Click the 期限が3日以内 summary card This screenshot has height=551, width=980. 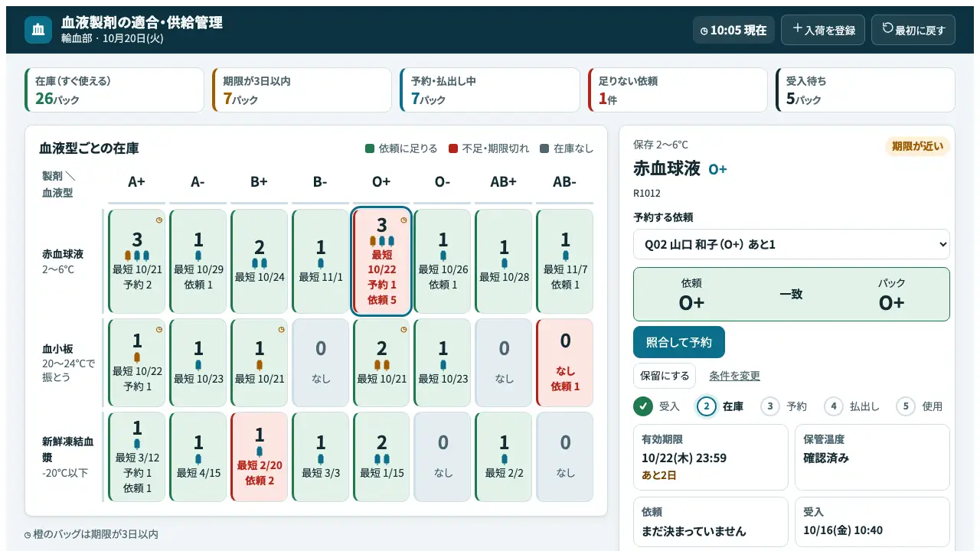tap(302, 90)
